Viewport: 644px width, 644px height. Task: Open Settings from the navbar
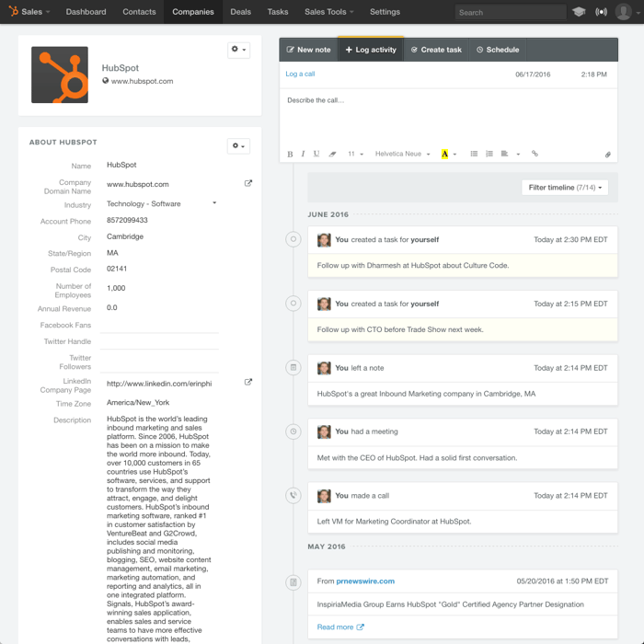pos(385,12)
